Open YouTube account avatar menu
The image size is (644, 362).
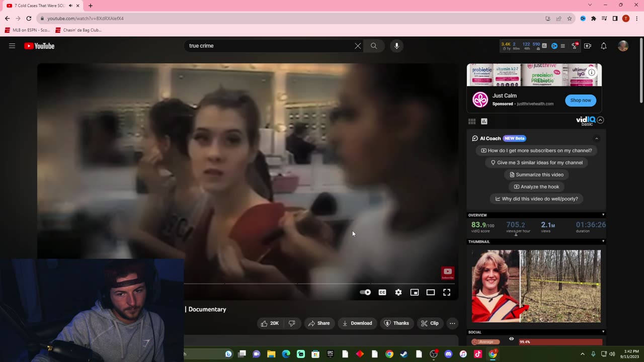[x=623, y=46]
